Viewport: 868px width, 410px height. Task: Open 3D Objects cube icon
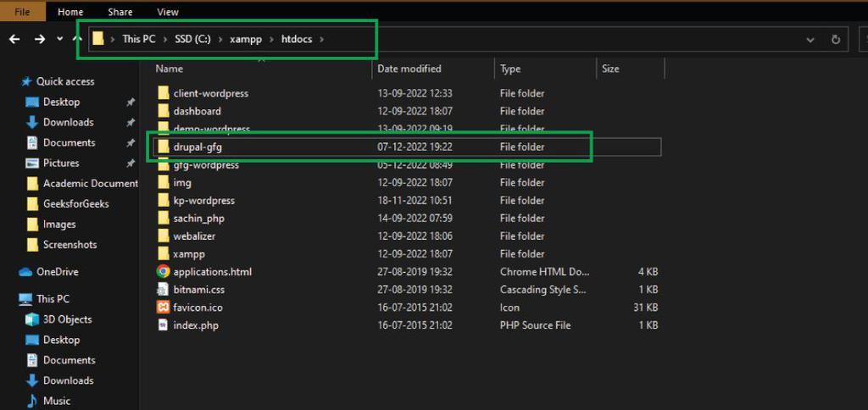(33, 319)
